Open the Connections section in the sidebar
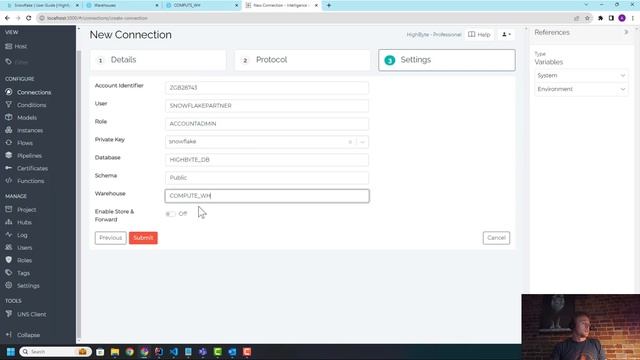This screenshot has height=360, width=640. [29, 92]
